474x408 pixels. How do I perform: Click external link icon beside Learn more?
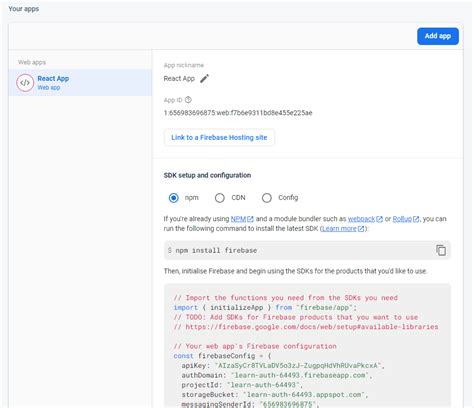coord(361,229)
